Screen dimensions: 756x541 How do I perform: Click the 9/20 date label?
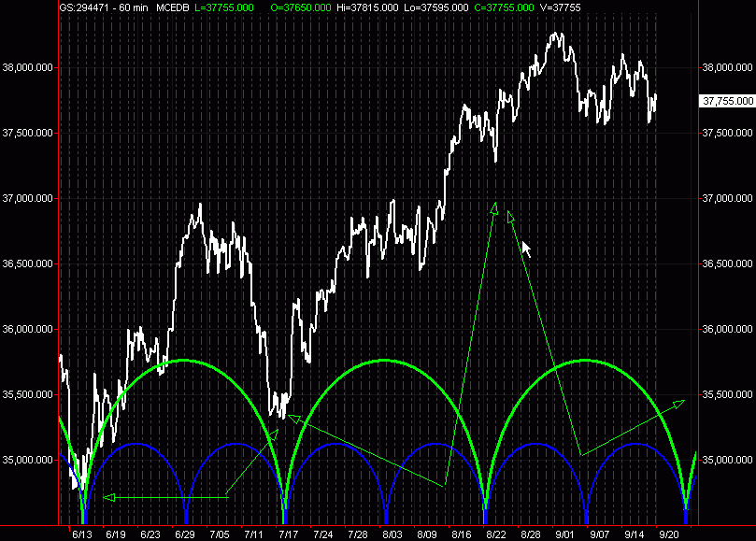668,534
